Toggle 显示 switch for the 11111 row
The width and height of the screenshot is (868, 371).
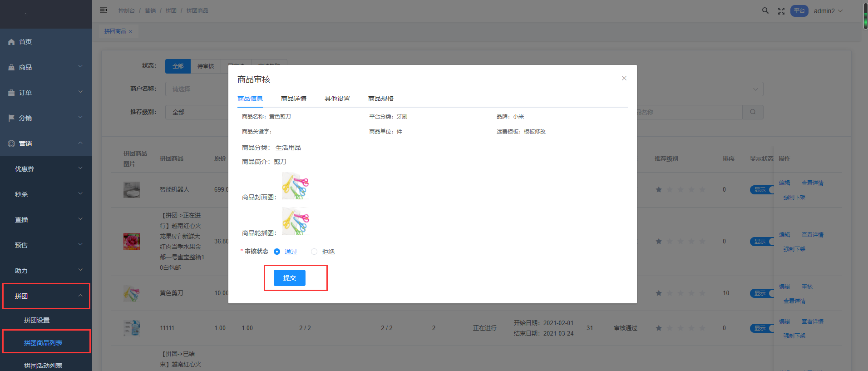point(762,328)
